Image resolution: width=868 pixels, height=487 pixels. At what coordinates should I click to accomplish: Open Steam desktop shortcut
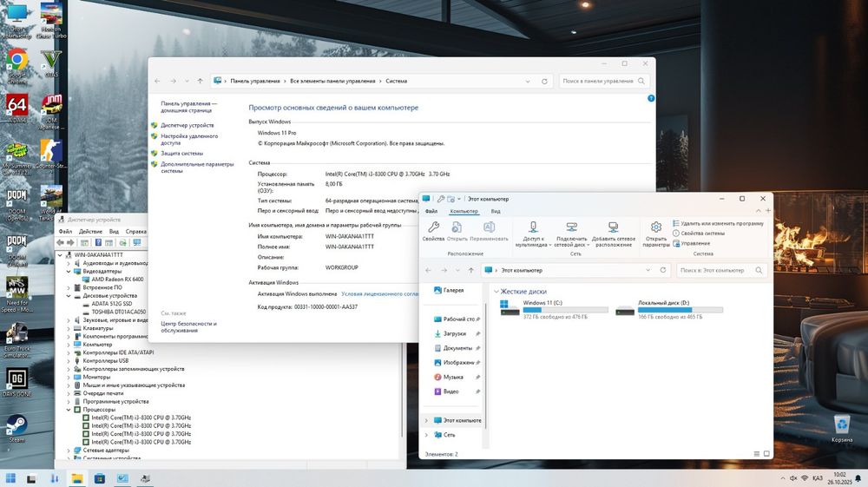[16, 426]
